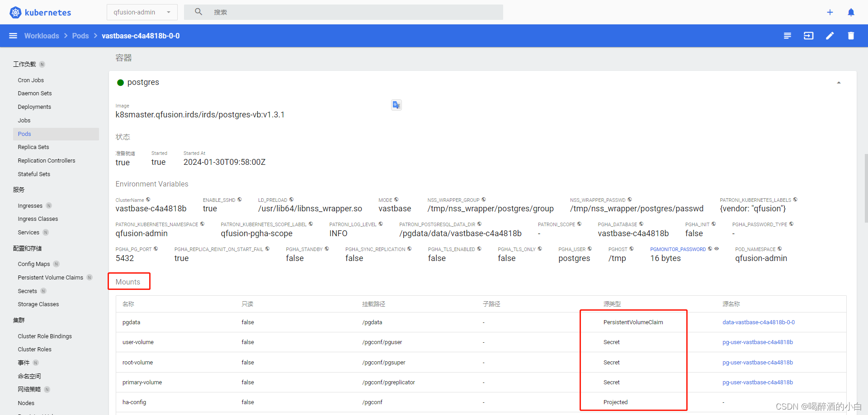Image resolution: width=868 pixels, height=415 pixels.
Task: Click the magnifier search icon
Action: [198, 12]
